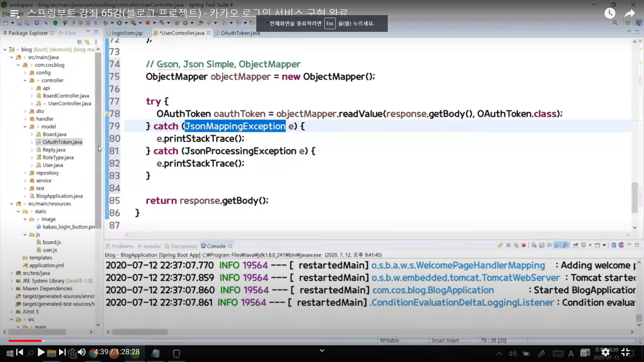Click the Save toolbar icon
This screenshot has width=644, height=362.
tap(19, 23)
